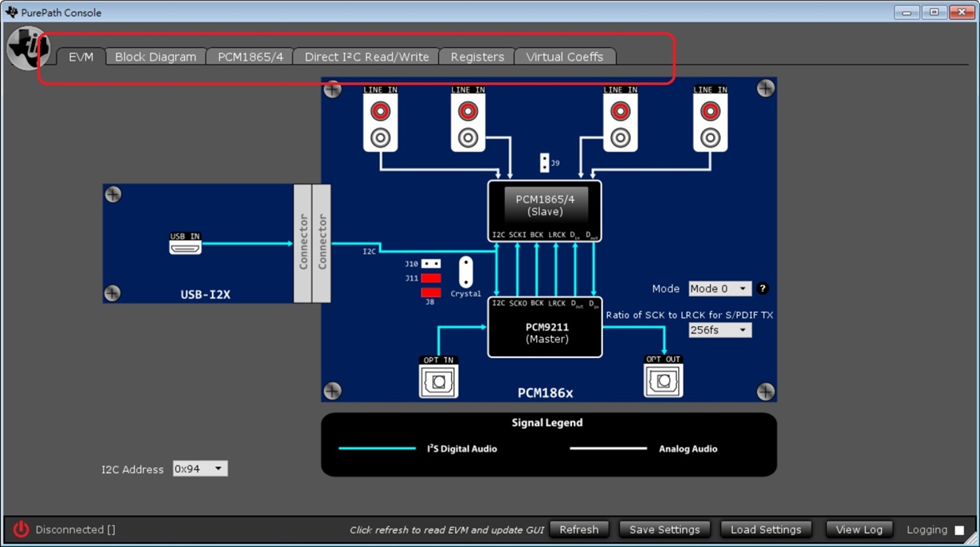Click the Refresh button
Viewport: 980px width, 547px height.
coord(579,529)
